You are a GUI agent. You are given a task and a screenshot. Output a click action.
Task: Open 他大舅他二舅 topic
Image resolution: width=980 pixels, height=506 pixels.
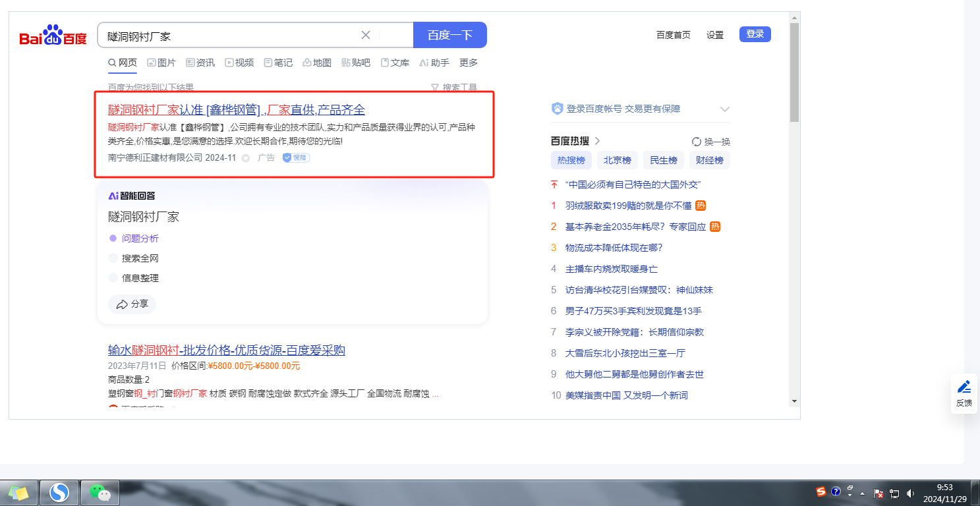coord(635,374)
